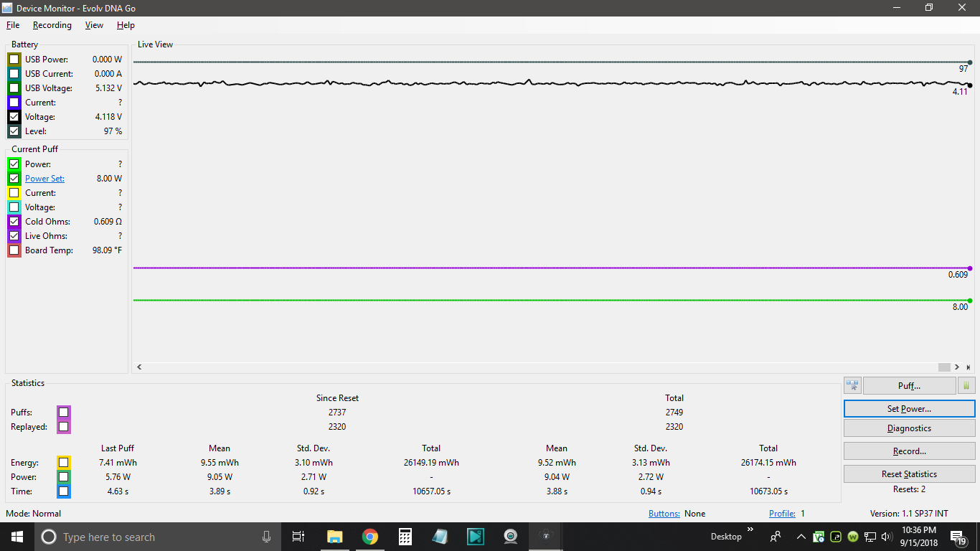Uncheck the battery Level checkbox
This screenshot has width=980, height=551.
coord(14,131)
